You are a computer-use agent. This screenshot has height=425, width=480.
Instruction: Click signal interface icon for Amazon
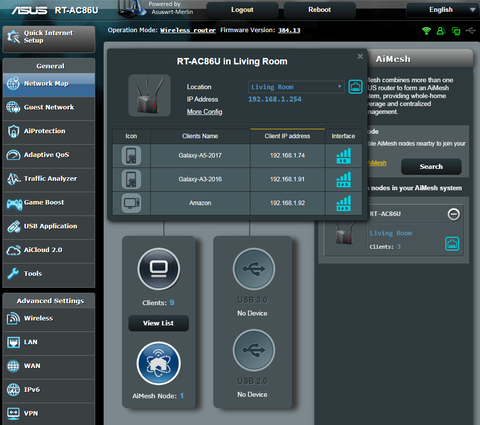coord(343,203)
